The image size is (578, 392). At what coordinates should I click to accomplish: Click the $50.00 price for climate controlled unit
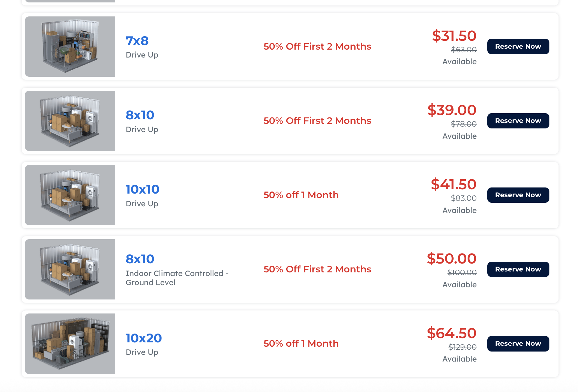(452, 259)
